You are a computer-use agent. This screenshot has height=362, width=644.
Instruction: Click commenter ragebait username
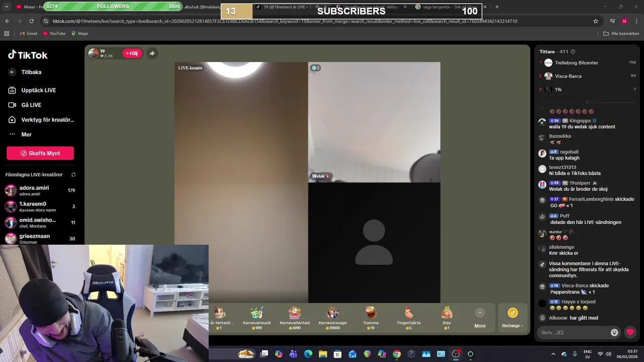[x=569, y=152]
